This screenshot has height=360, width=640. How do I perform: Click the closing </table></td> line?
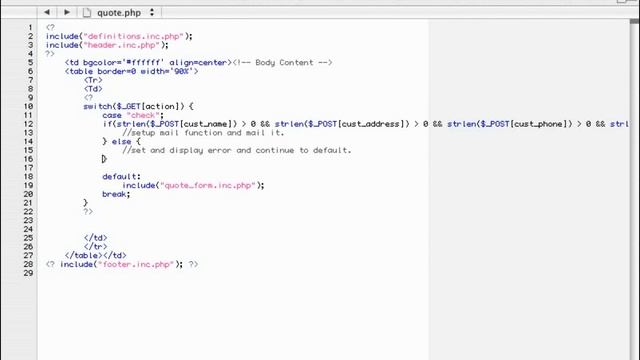(x=96, y=256)
